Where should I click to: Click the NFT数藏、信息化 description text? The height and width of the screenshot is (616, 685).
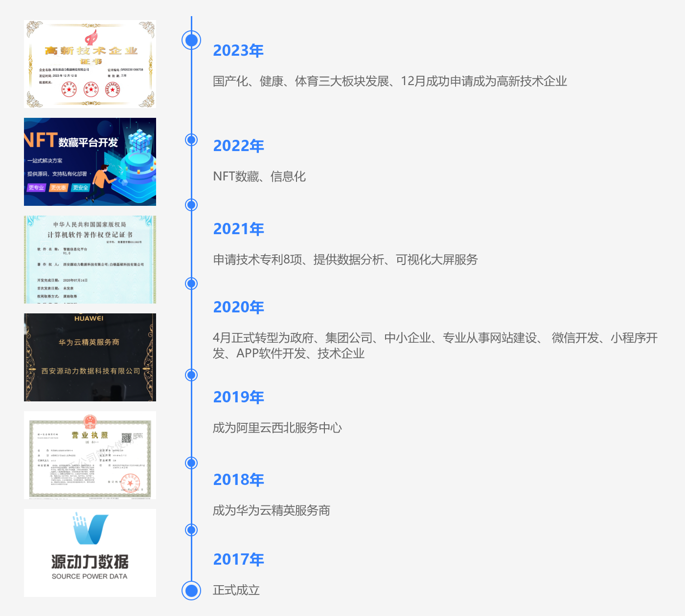click(259, 176)
